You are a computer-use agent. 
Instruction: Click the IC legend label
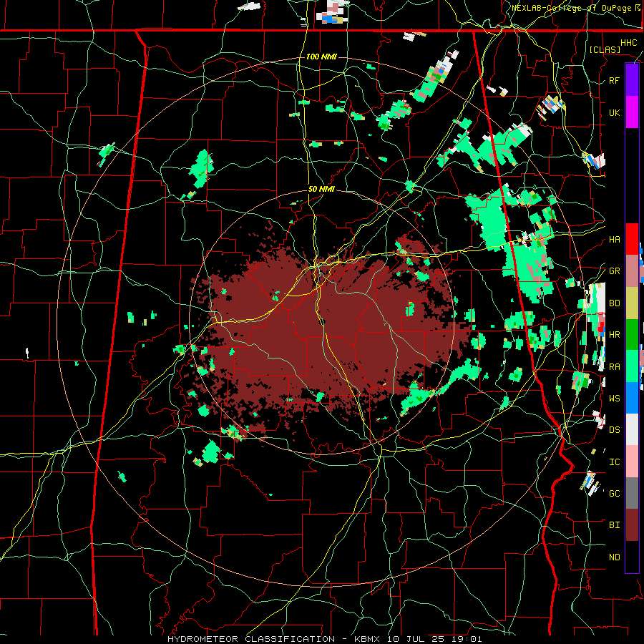point(614,462)
